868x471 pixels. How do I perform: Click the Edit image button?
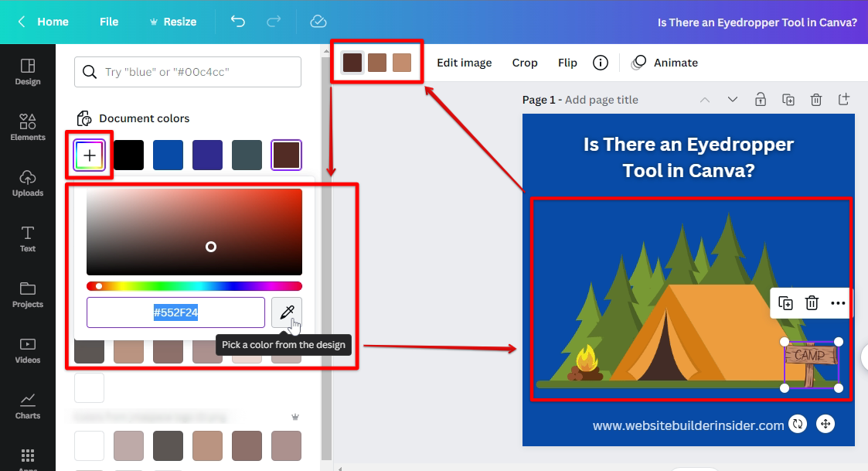(x=464, y=63)
